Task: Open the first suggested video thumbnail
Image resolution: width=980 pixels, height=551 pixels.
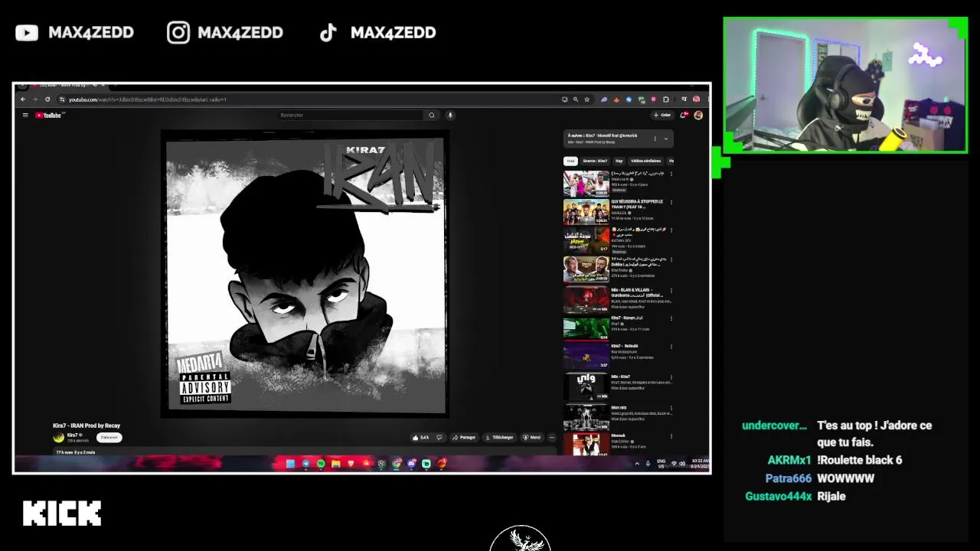Action: 586,184
